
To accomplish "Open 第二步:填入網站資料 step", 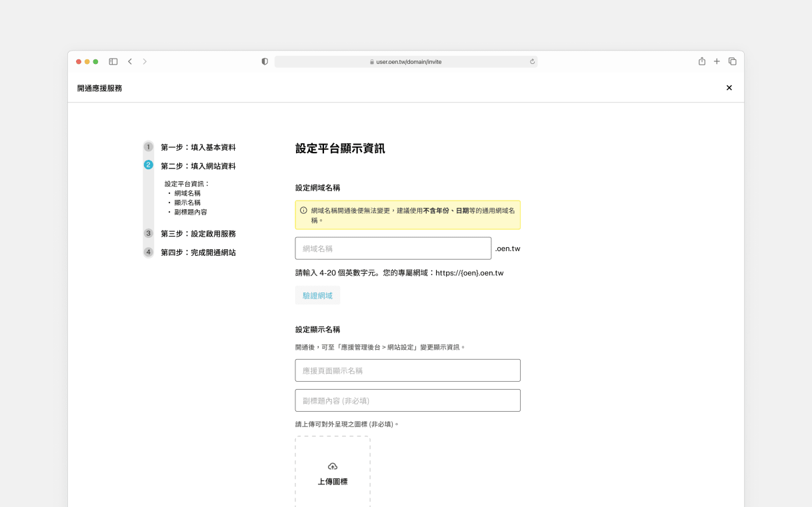I will (x=198, y=166).
